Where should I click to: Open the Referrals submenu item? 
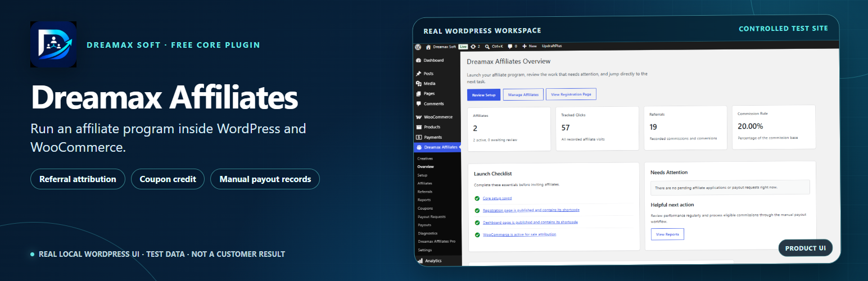click(x=425, y=192)
